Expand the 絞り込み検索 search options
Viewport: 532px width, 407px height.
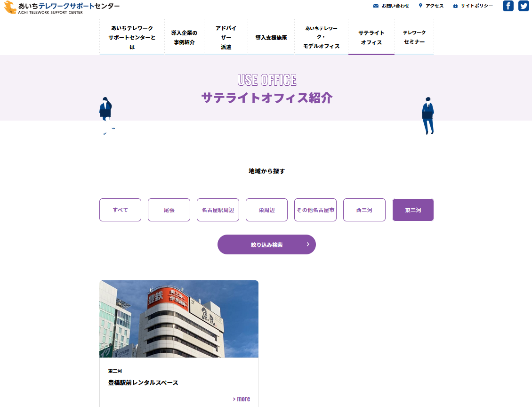point(266,244)
